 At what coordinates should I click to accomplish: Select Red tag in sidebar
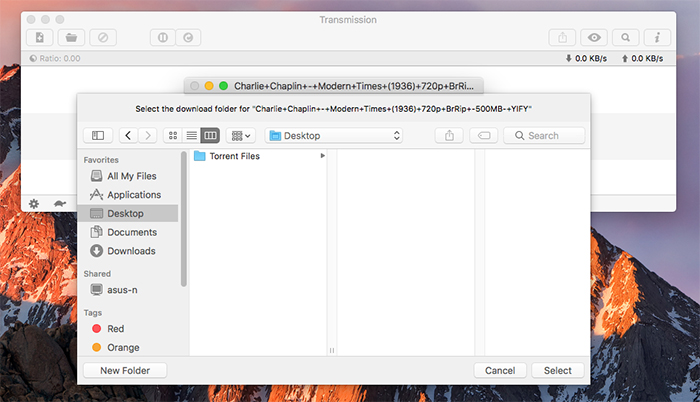tap(128, 329)
